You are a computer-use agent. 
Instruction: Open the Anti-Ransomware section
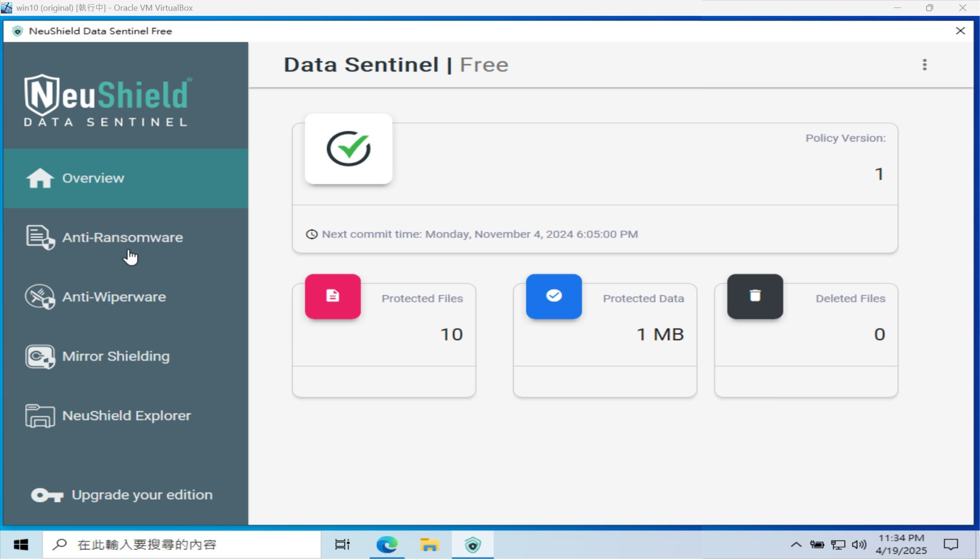coord(122,237)
